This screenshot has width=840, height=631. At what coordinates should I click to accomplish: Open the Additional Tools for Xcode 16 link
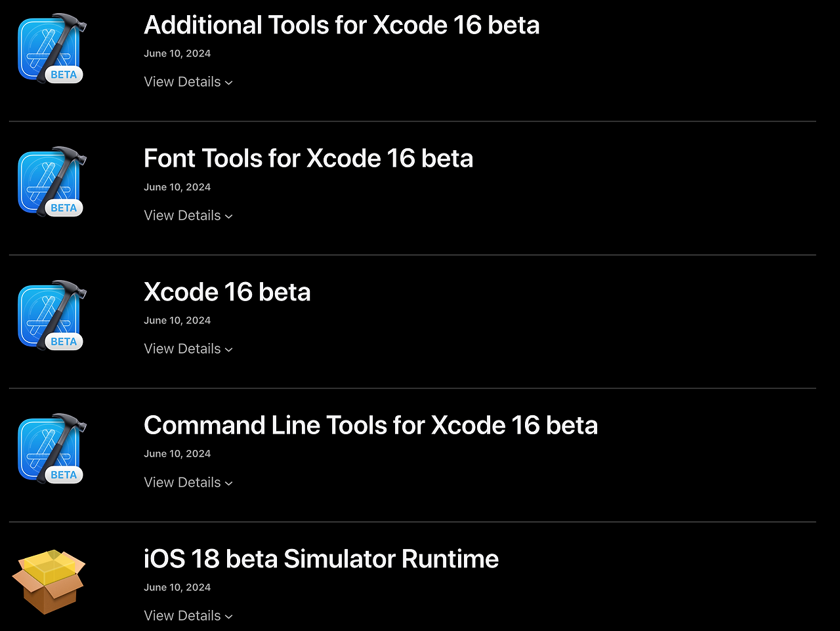point(342,25)
